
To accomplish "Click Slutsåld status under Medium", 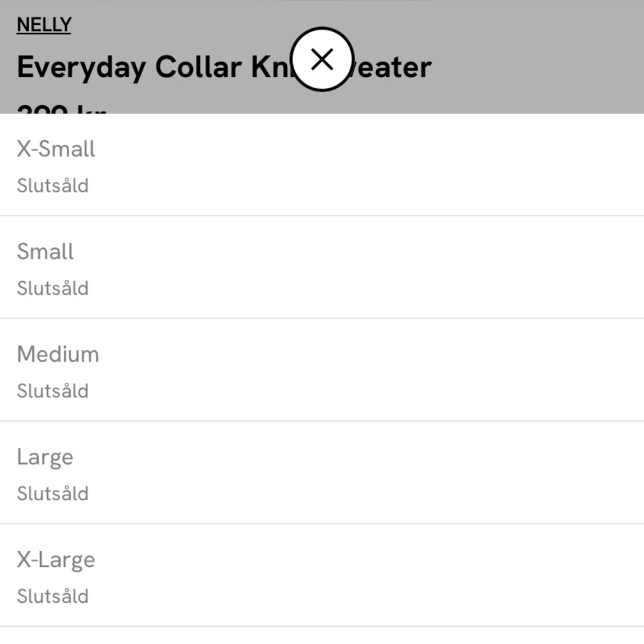I will point(53,391).
